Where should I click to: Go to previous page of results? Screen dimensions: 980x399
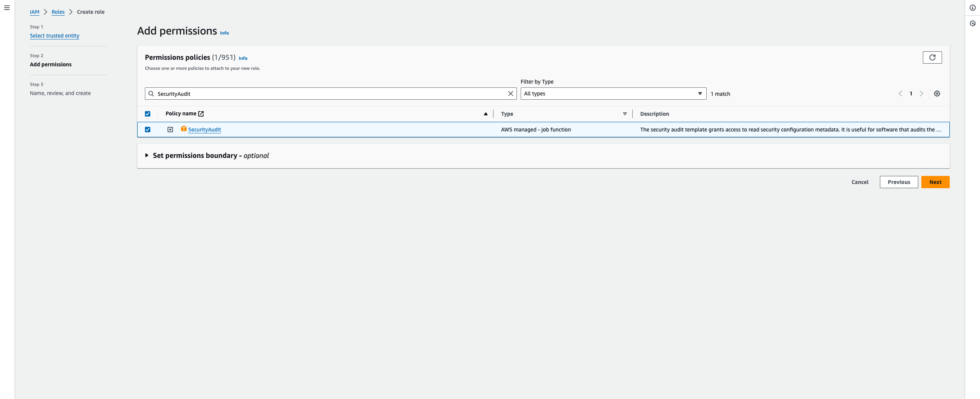point(900,94)
